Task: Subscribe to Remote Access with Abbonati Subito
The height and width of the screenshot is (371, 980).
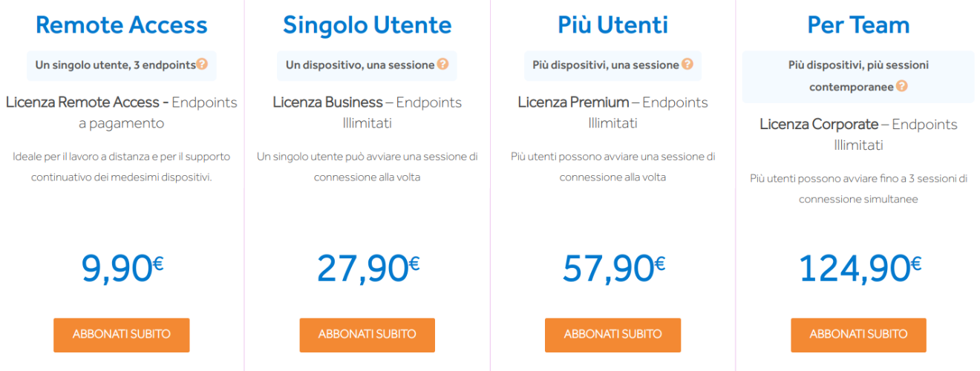Action: [x=122, y=335]
